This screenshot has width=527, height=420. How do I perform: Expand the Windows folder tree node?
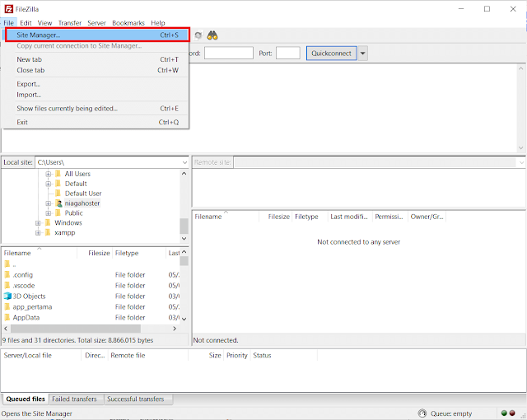point(38,223)
